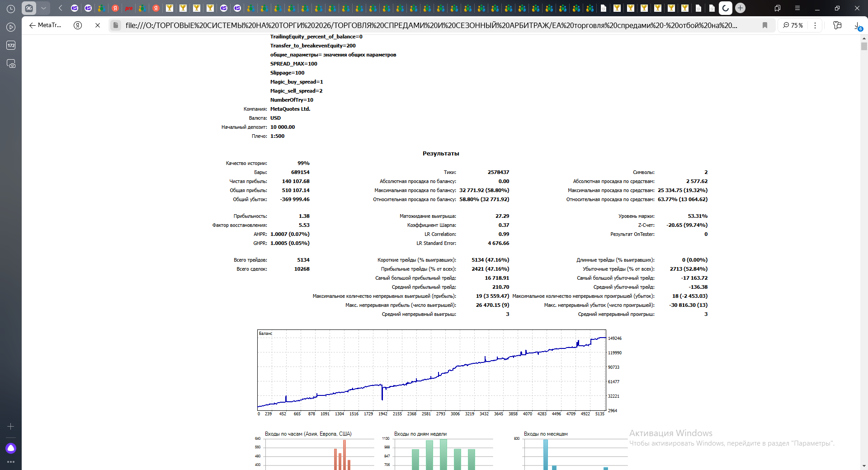Open the three-dot menu beside zoom
This screenshot has height=470, width=868.
coord(815,25)
